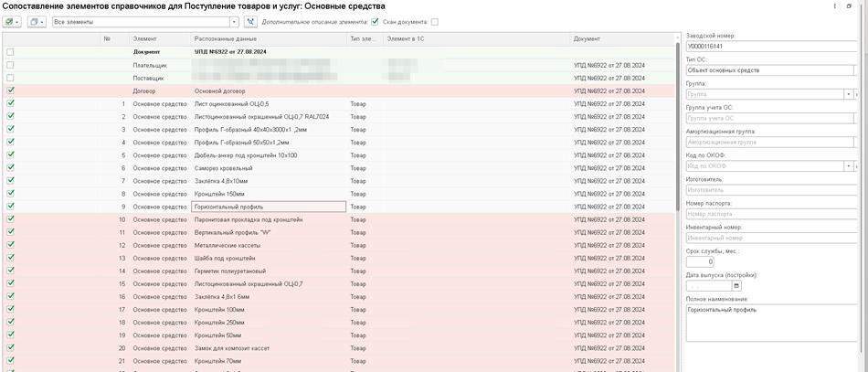Expand the Группа field dropdown arrow
This screenshot has width=868, height=372.
pyautogui.click(x=849, y=95)
